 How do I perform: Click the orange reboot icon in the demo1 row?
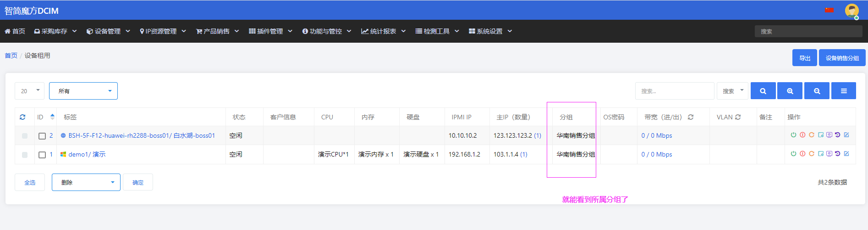(x=812, y=154)
